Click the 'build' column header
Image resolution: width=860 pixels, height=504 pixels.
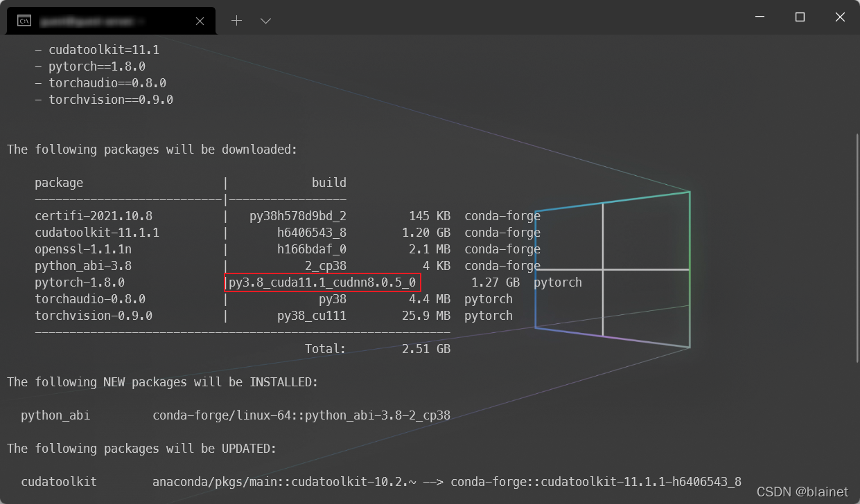click(329, 183)
